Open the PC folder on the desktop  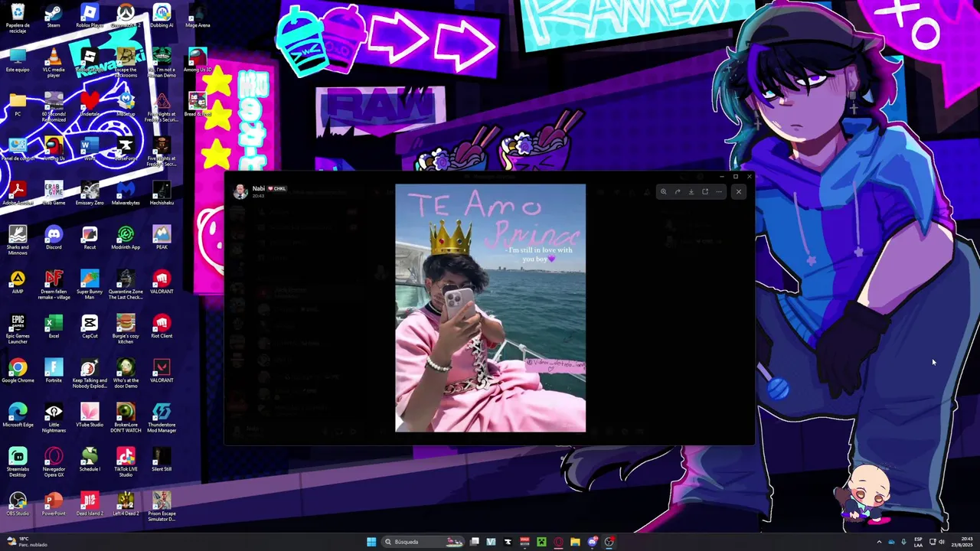18,105
